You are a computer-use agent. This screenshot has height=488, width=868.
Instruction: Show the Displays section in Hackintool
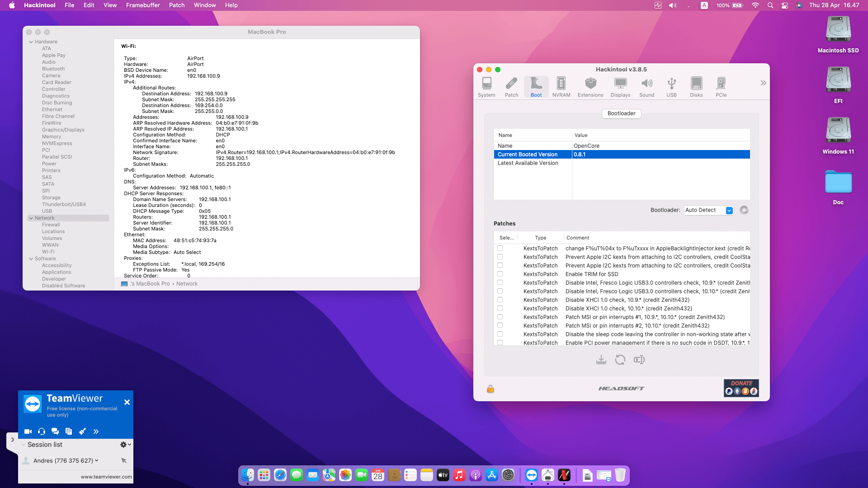[620, 87]
